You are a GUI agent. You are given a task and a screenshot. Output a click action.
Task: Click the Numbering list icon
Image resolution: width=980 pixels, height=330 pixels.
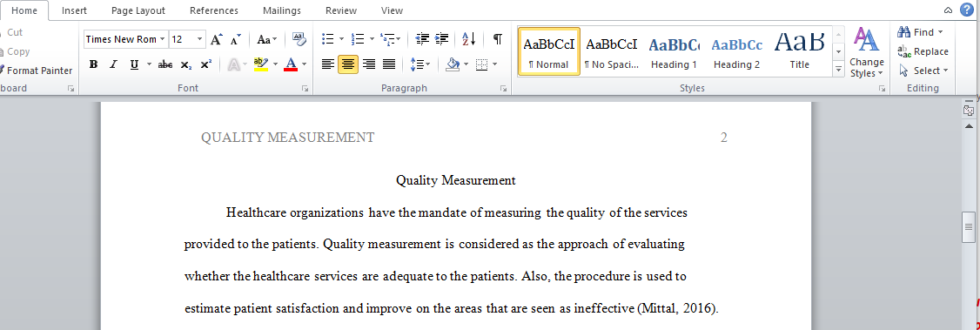click(358, 39)
